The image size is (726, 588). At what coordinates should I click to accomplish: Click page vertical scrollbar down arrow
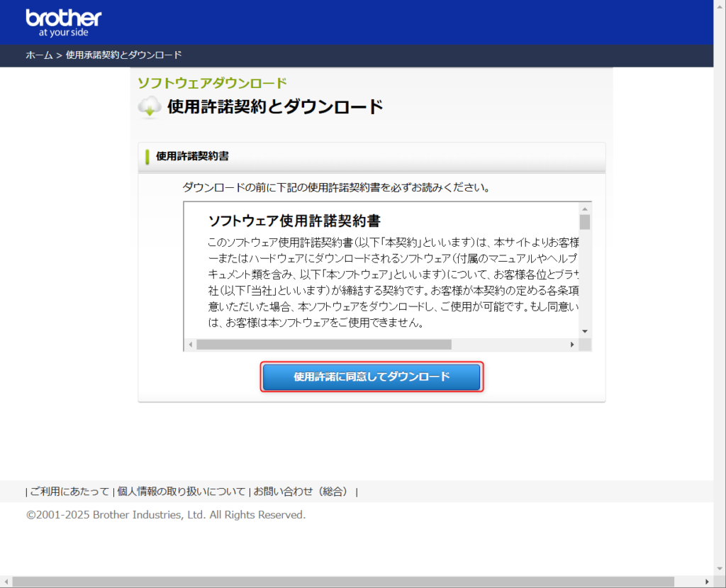tap(720, 569)
